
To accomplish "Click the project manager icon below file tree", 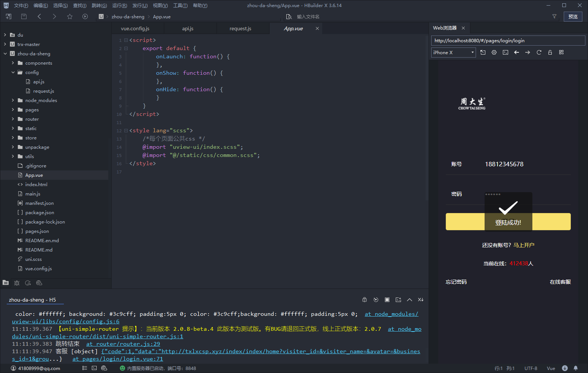I will pyautogui.click(x=6, y=283).
